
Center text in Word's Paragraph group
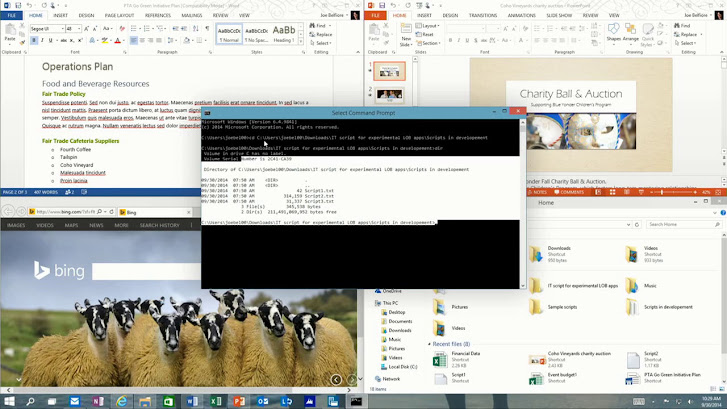[x=142, y=40]
